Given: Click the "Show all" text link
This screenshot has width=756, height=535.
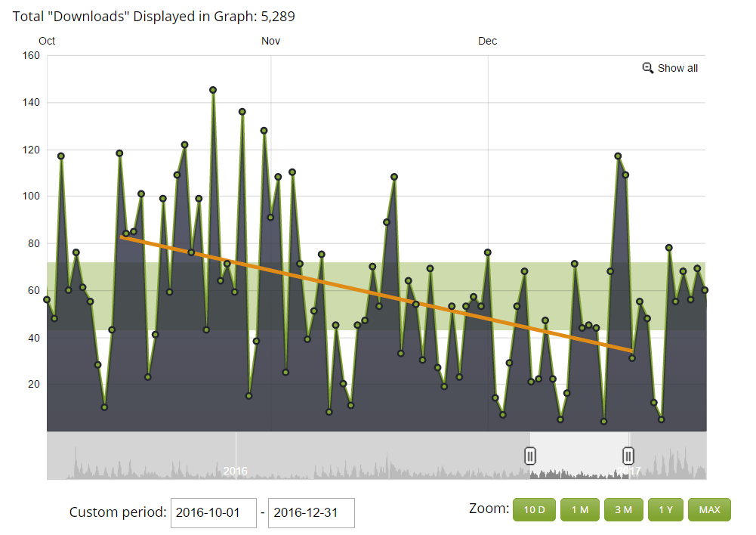Looking at the screenshot, I should coord(677,68).
